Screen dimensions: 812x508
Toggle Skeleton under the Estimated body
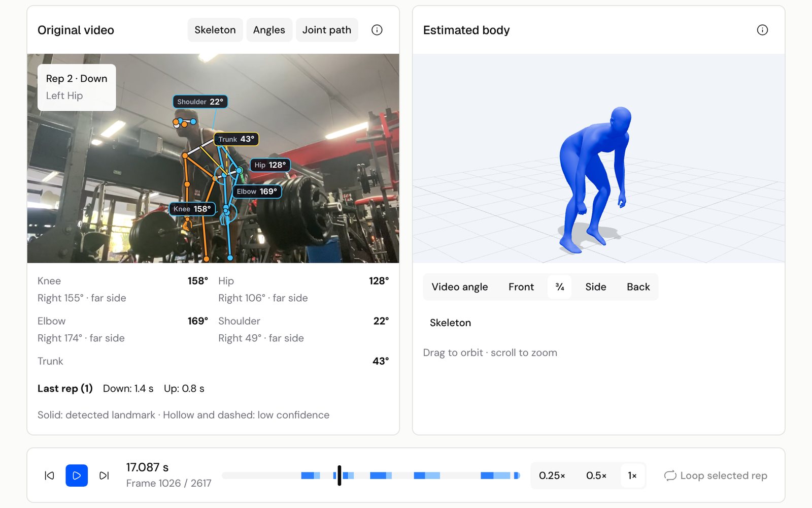coord(450,323)
